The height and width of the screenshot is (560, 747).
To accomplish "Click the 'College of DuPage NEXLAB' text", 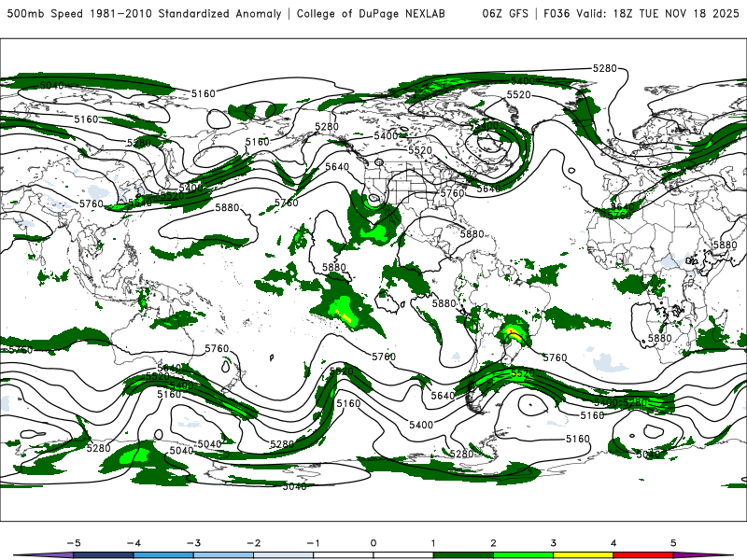I will 371,14.
